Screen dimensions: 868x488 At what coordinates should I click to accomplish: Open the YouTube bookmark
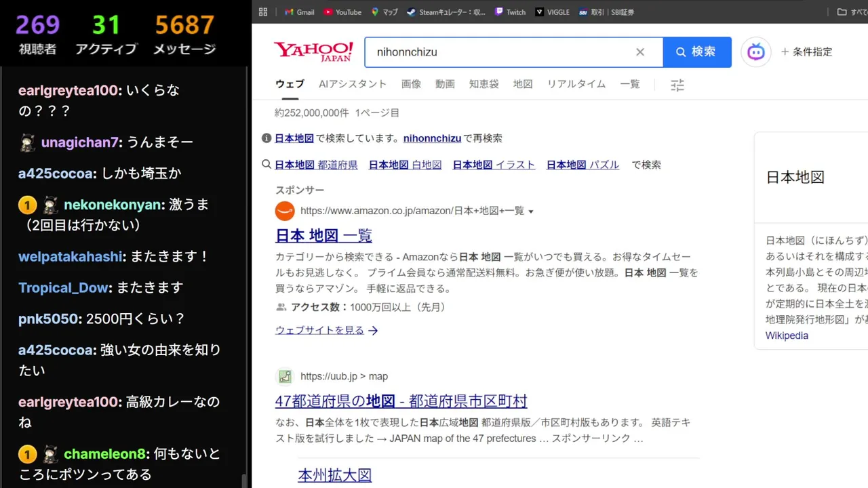342,12
